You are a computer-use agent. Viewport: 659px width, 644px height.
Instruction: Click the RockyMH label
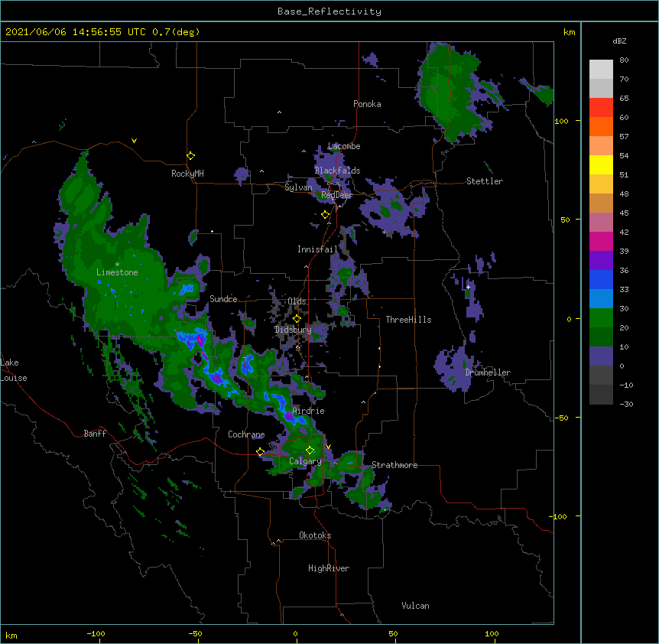click(187, 174)
